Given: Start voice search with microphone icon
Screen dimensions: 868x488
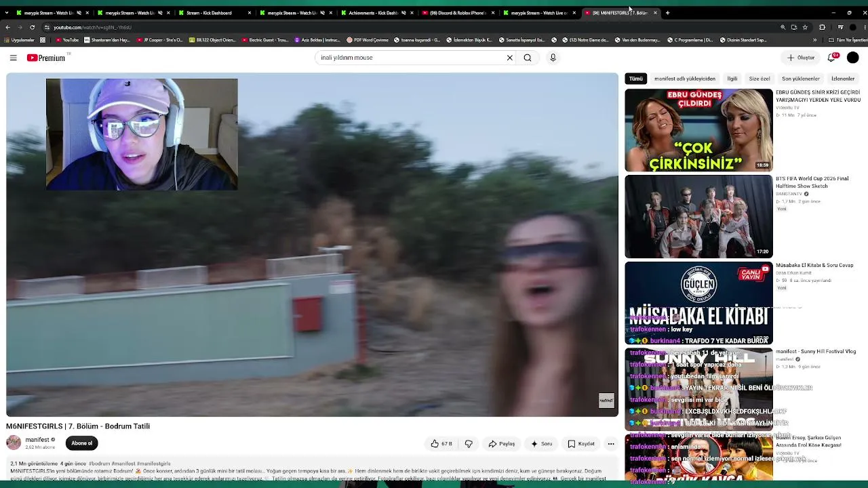Looking at the screenshot, I should point(553,58).
